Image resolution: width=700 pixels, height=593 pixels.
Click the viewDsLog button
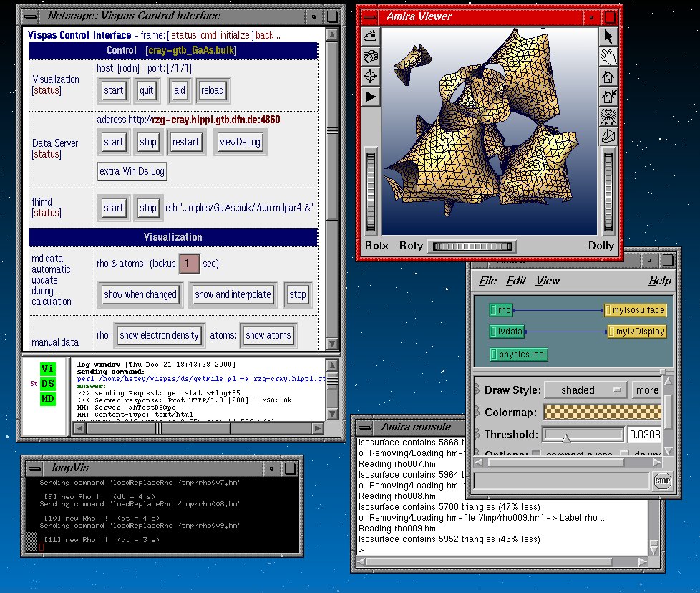tap(240, 142)
